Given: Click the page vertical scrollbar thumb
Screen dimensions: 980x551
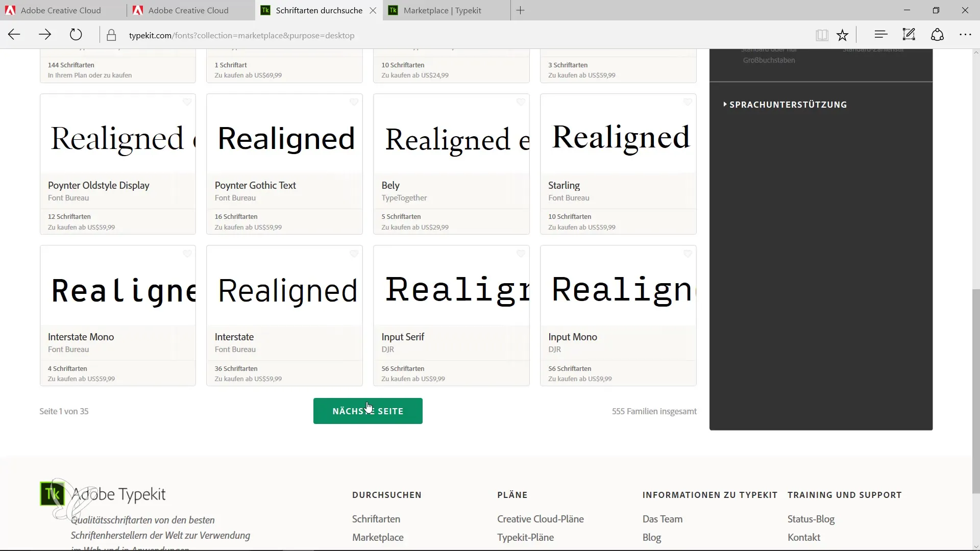Looking at the screenshot, I should coord(975,391).
